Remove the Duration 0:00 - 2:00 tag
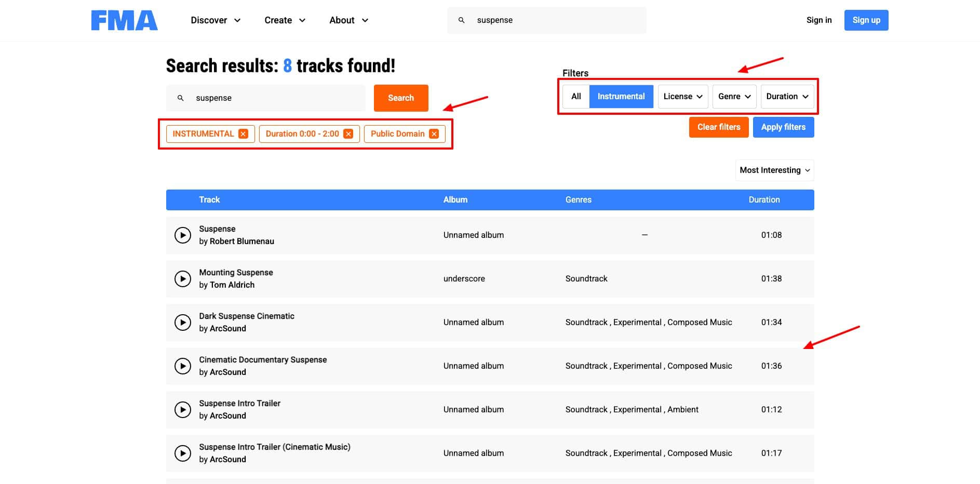 click(x=348, y=134)
